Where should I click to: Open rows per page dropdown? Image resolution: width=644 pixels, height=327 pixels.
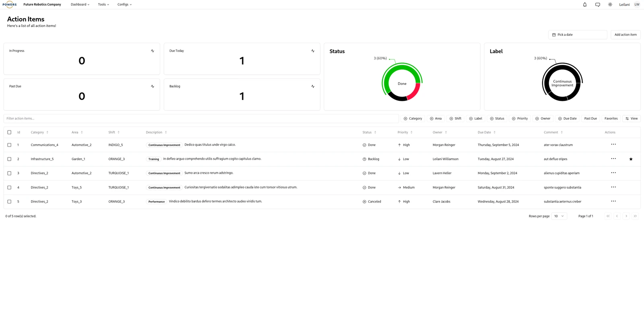click(x=559, y=216)
